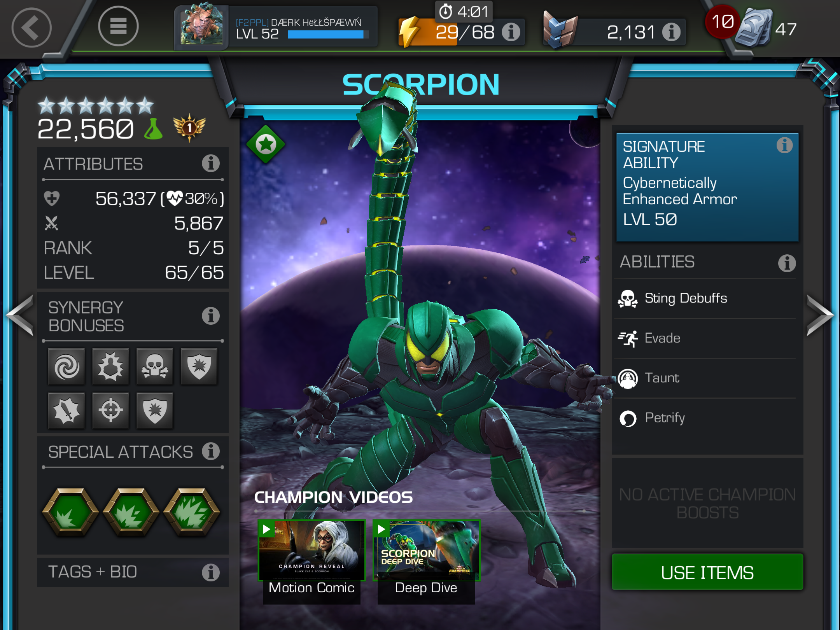Screen dimensions: 840x630
Task: Expand the Tags + Bio section
Action: (x=133, y=572)
